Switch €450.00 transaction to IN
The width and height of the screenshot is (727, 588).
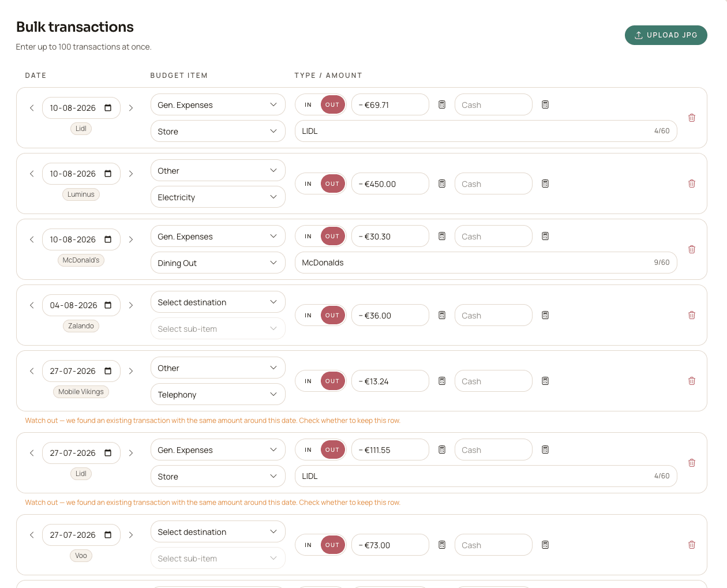308,183
